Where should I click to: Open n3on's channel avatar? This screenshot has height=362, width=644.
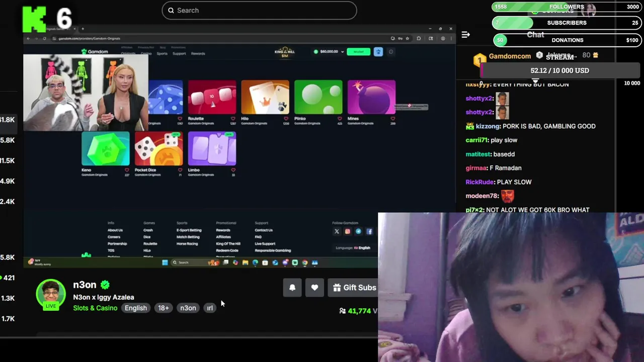(x=51, y=293)
